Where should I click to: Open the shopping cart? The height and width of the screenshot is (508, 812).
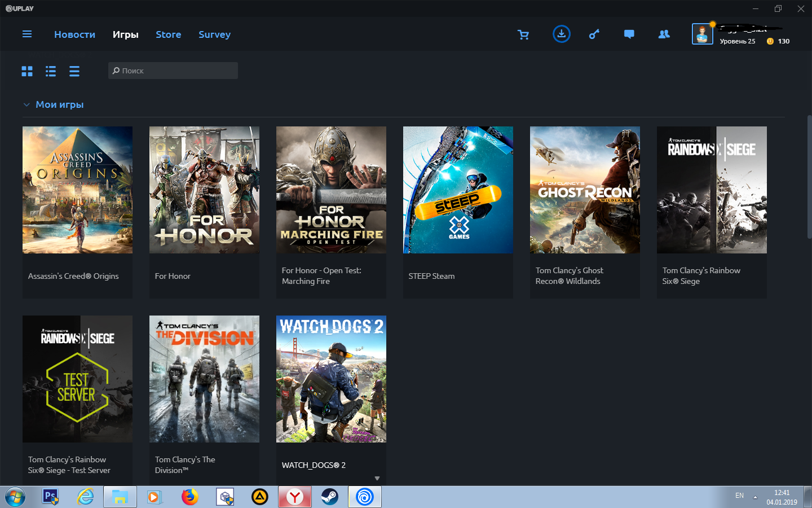click(x=523, y=34)
